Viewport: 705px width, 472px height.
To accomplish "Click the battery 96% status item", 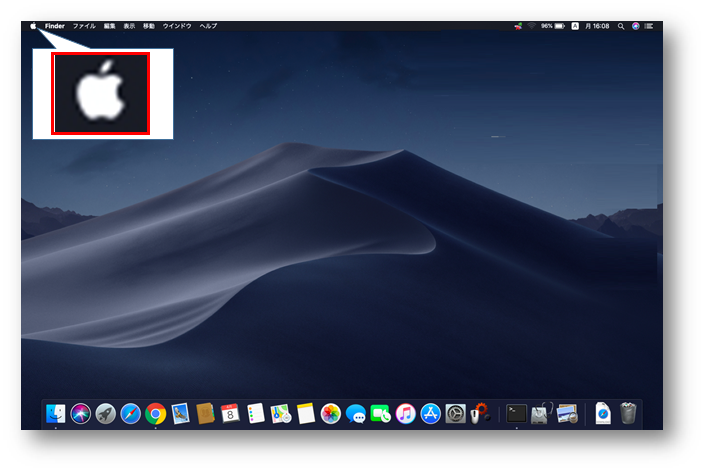I will tap(553, 26).
